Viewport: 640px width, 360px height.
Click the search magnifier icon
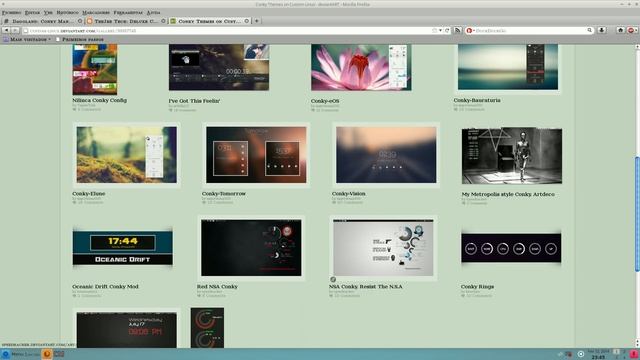[589, 31]
